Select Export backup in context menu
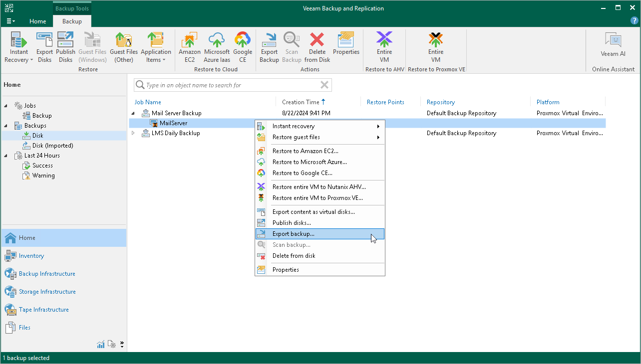The width and height of the screenshot is (641, 364). 320,234
